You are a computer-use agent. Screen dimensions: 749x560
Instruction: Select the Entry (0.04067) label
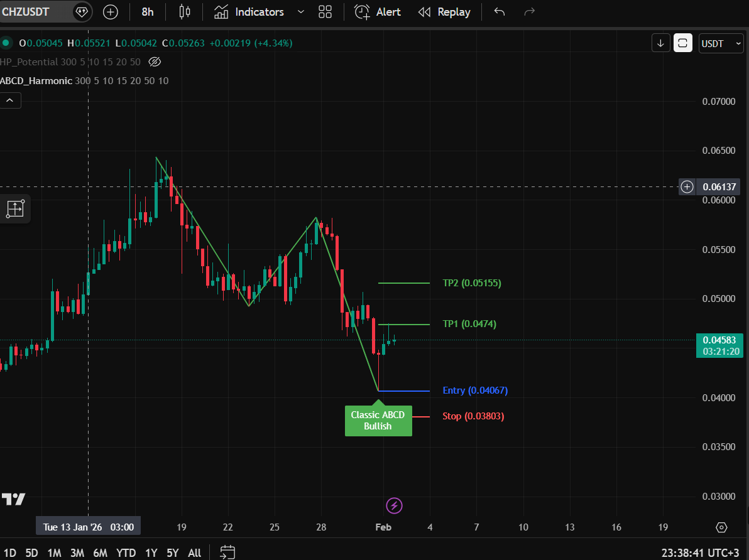point(475,390)
